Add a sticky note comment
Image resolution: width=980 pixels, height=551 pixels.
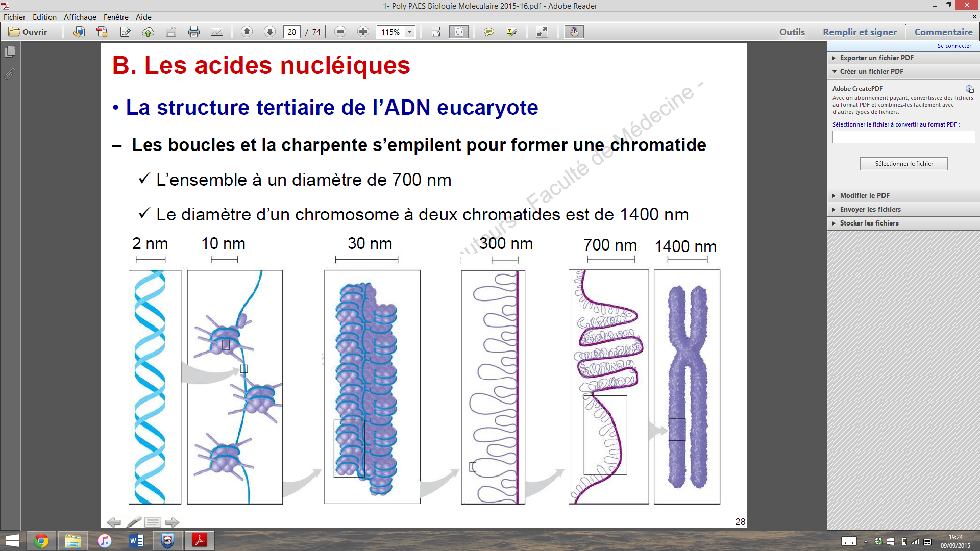coord(488,32)
